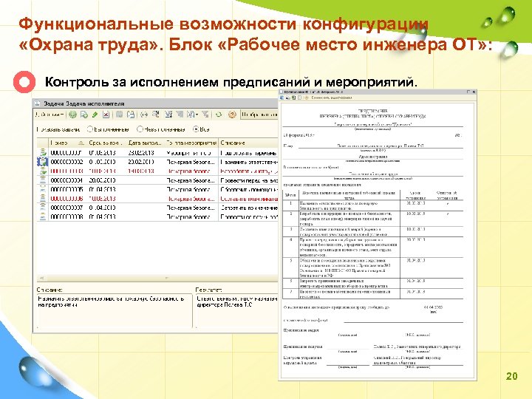532x399 pixels.
Task: Click the tasks window title icon
Action: [38, 103]
